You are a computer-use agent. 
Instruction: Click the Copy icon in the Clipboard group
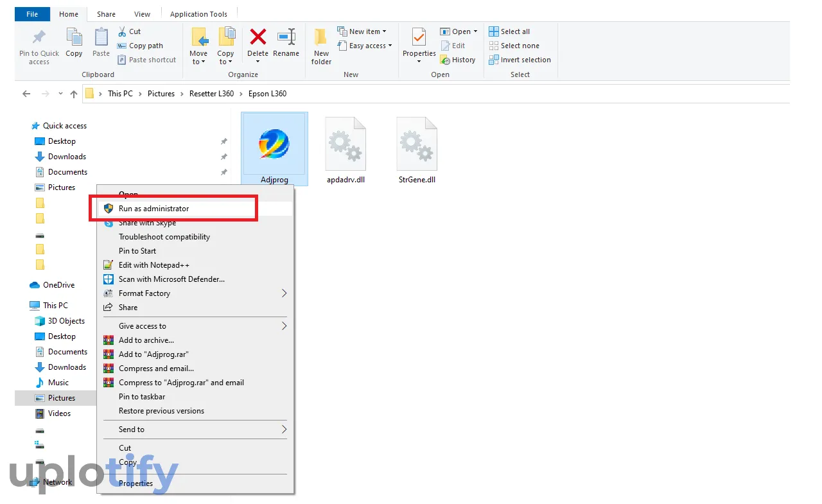click(74, 37)
